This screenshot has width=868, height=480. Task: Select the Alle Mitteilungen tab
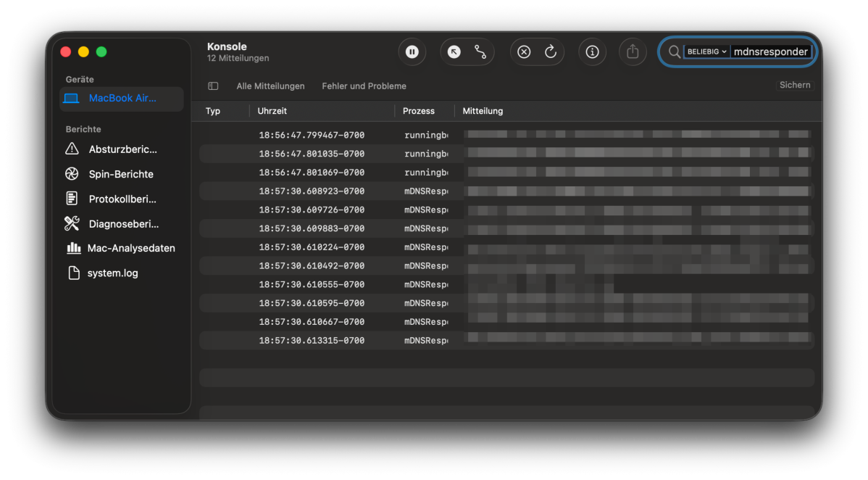tap(270, 86)
